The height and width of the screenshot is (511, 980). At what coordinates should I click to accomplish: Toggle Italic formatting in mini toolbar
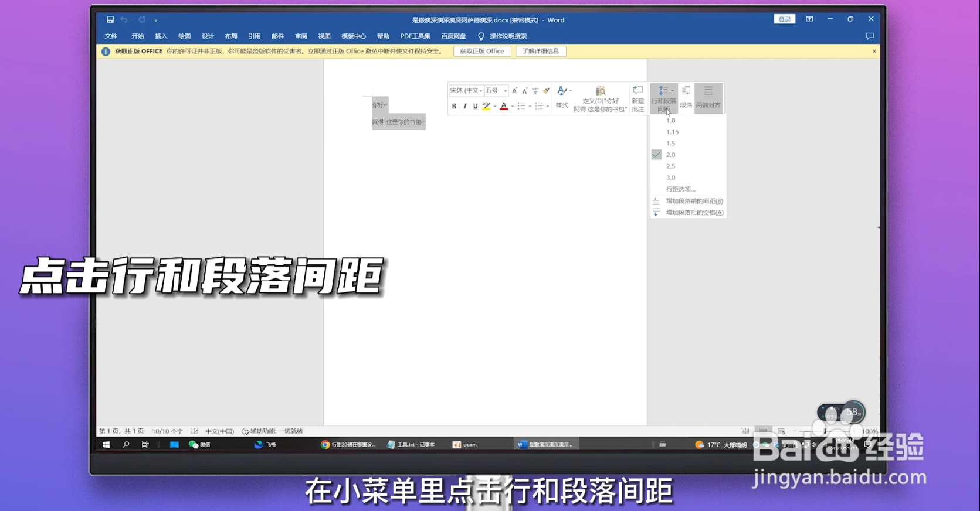click(x=465, y=106)
